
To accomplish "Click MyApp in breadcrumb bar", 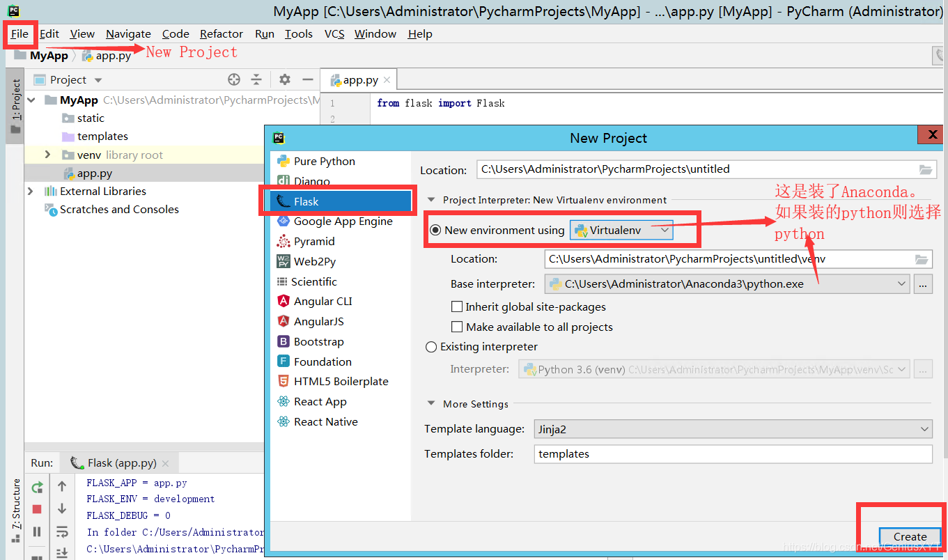I will click(x=49, y=56).
